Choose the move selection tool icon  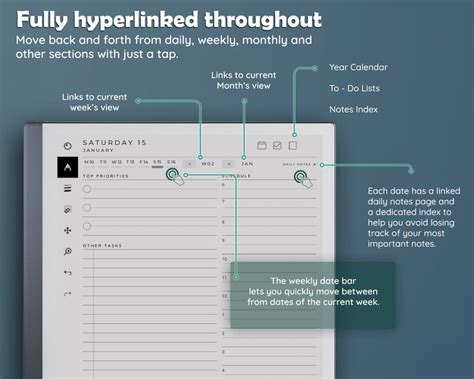tap(68, 230)
